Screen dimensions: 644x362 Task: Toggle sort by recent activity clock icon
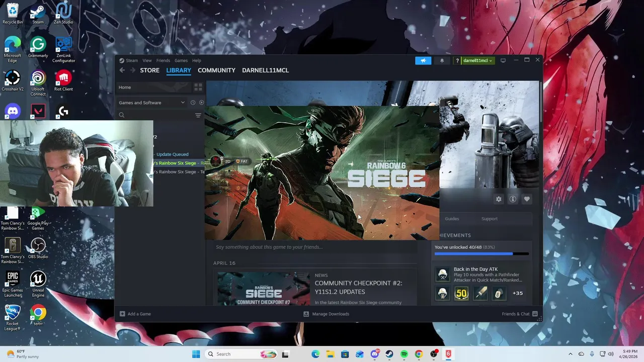click(193, 103)
